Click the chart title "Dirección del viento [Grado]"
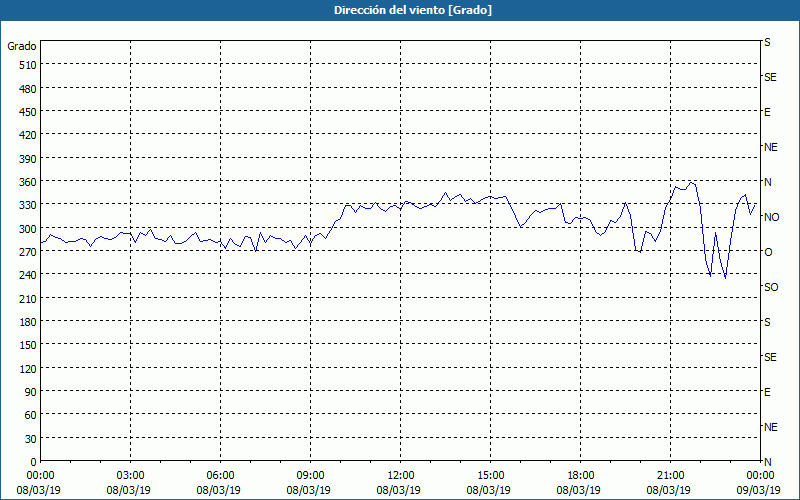Image resolution: width=800 pixels, height=500 pixels. 413,10
